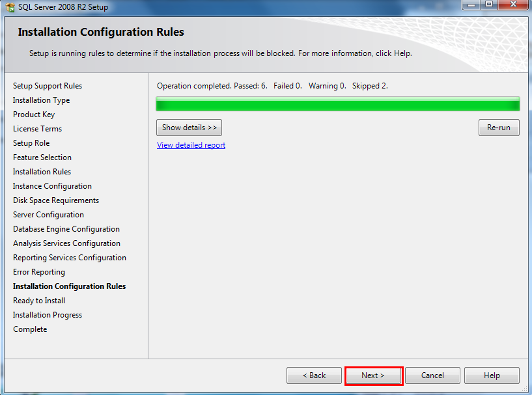The height and width of the screenshot is (395, 532).
Task: Close the SQL Server Setup window
Action: pos(513,5)
